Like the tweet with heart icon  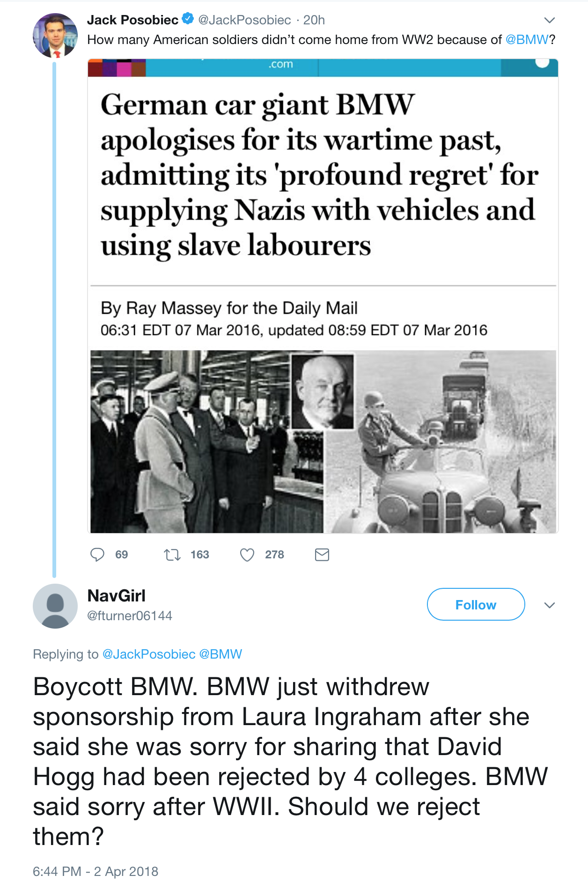coord(247,555)
